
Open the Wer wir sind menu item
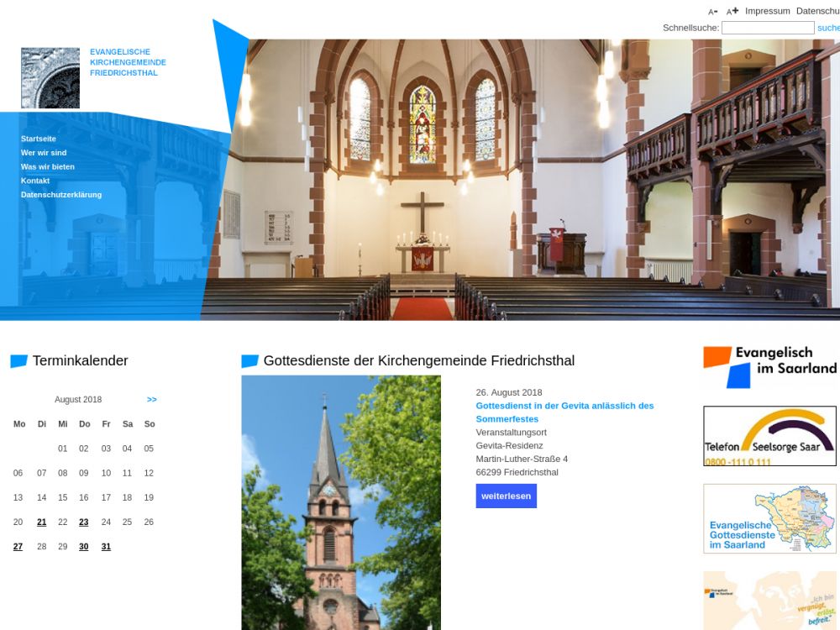44,153
